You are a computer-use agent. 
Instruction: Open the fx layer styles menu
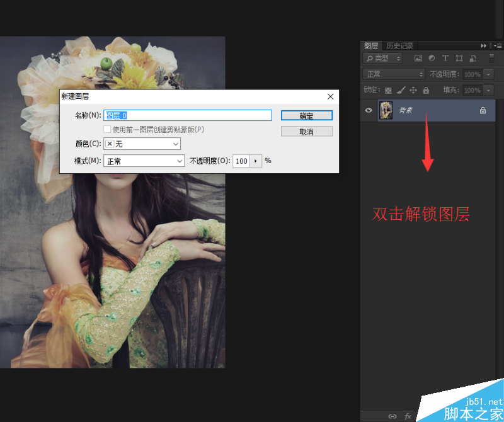(408, 416)
